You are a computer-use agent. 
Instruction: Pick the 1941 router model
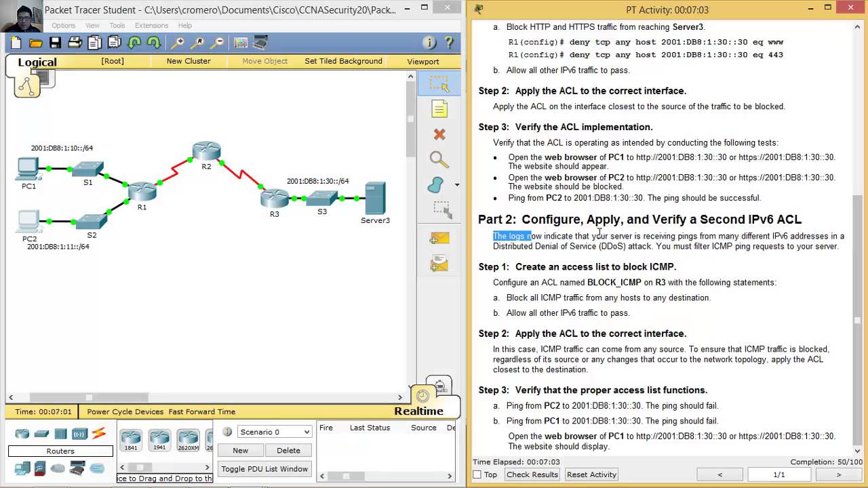tap(159, 439)
